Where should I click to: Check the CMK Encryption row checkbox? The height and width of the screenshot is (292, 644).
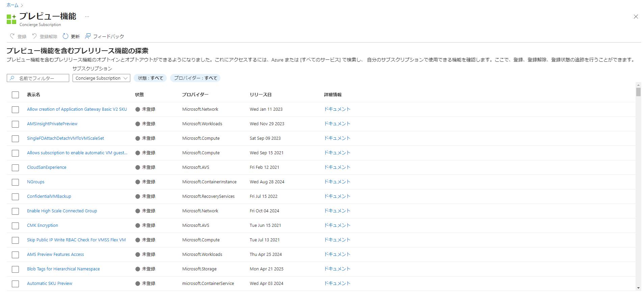pos(16,226)
